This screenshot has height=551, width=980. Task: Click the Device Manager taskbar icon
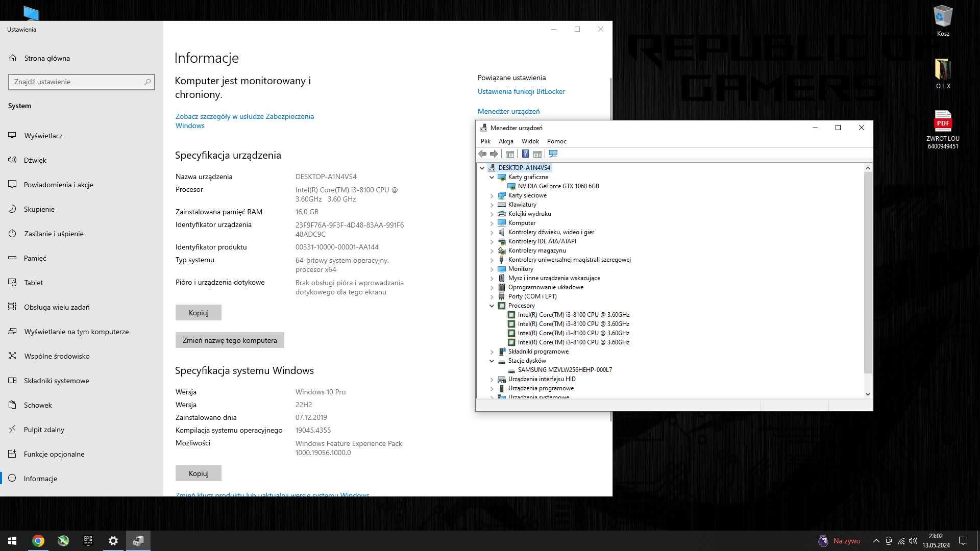tap(138, 541)
